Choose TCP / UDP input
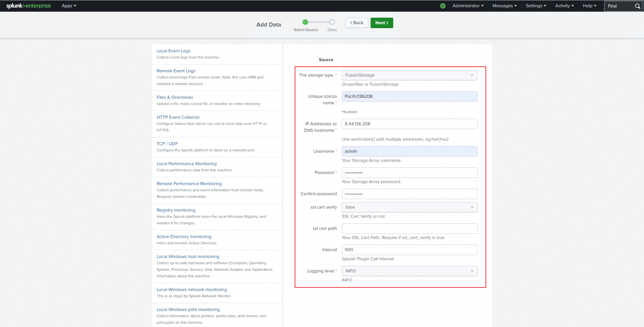 tap(167, 144)
